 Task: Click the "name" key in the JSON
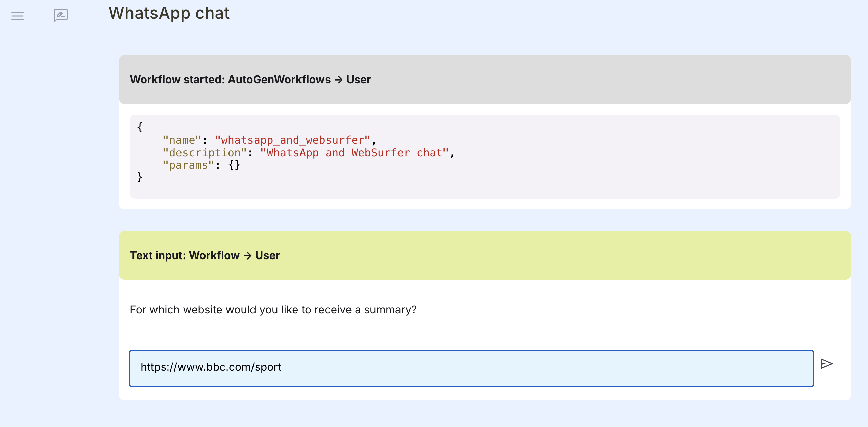[182, 140]
